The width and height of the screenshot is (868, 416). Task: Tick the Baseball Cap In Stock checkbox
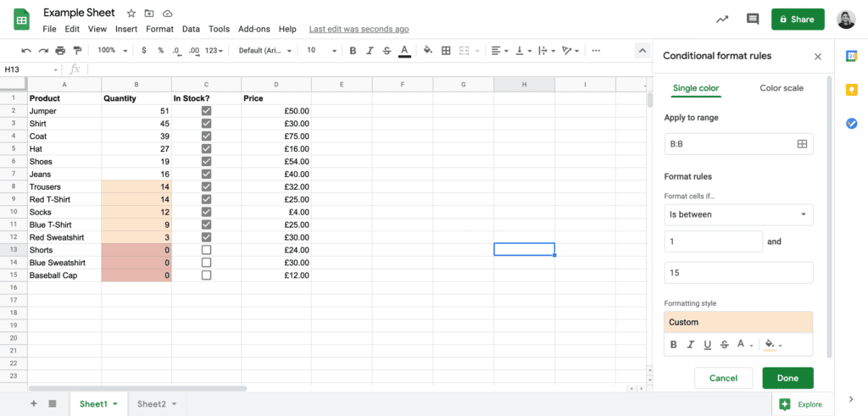coord(206,275)
